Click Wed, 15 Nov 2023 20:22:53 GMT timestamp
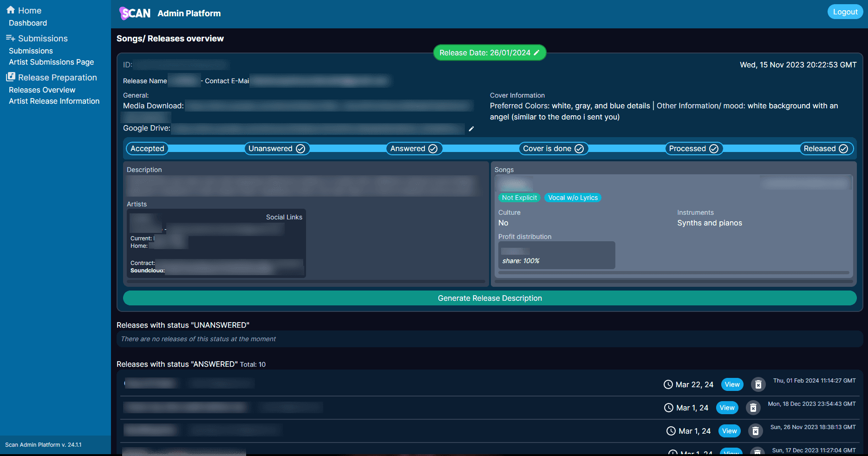Image resolution: width=868 pixels, height=456 pixels. [x=798, y=65]
